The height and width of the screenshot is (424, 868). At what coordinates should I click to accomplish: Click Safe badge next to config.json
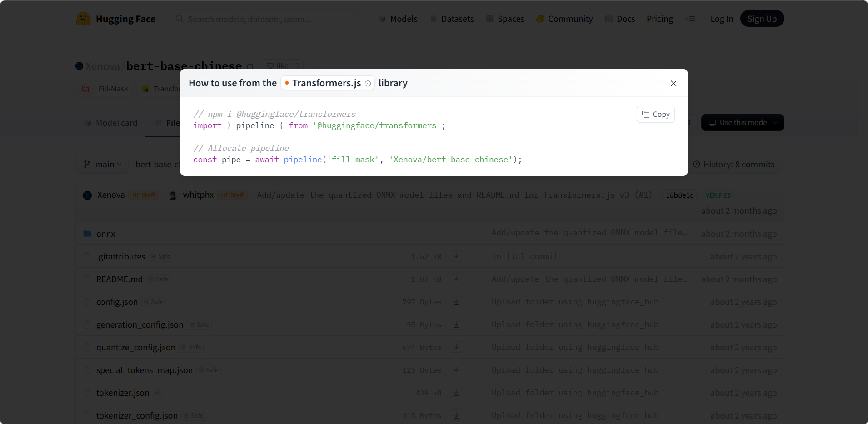[154, 302]
